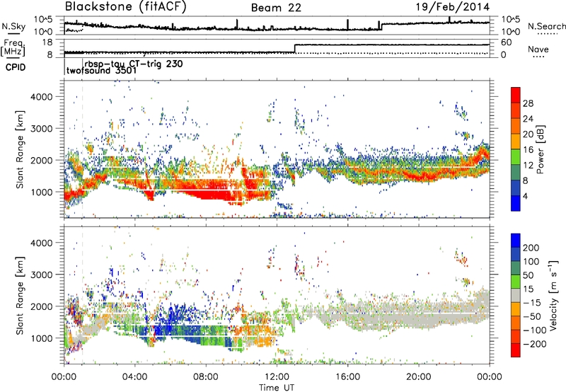Click the "4000" range tick in the power panel
Viewport: 566px width, 392px height.
(x=42, y=97)
